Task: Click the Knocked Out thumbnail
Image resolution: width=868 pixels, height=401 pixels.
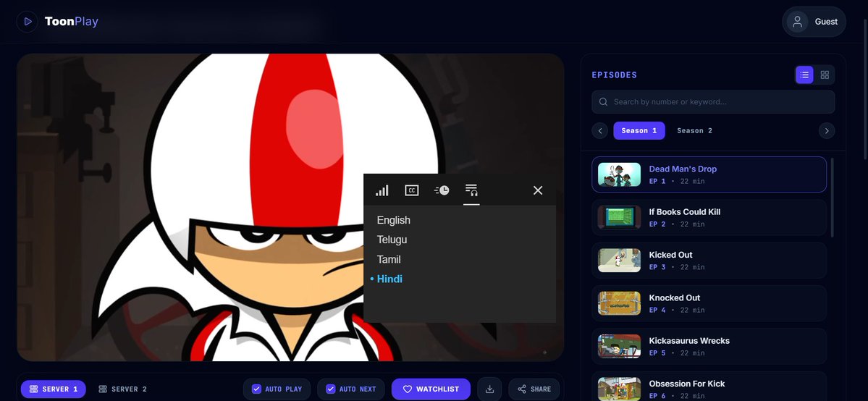Action: coord(620,303)
